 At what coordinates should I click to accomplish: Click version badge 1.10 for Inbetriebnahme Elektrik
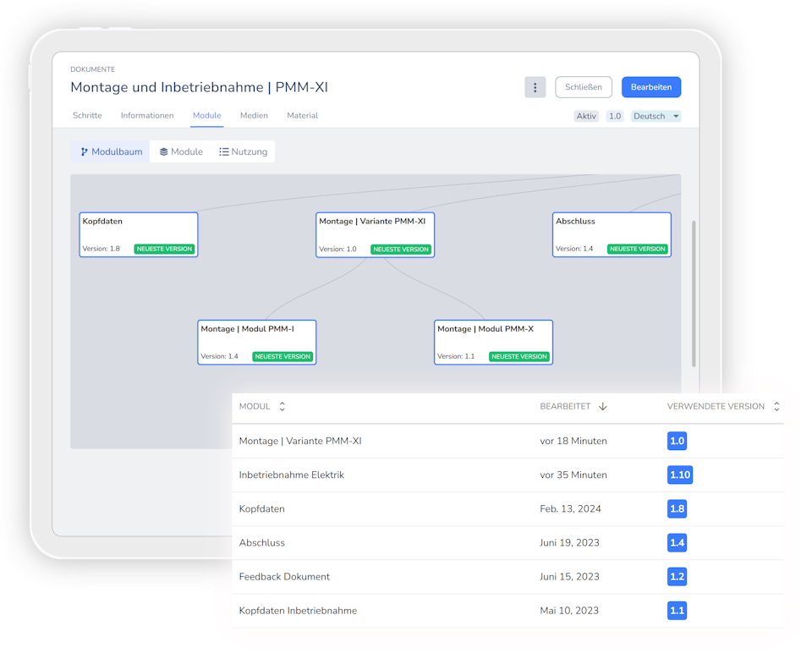pyautogui.click(x=679, y=475)
